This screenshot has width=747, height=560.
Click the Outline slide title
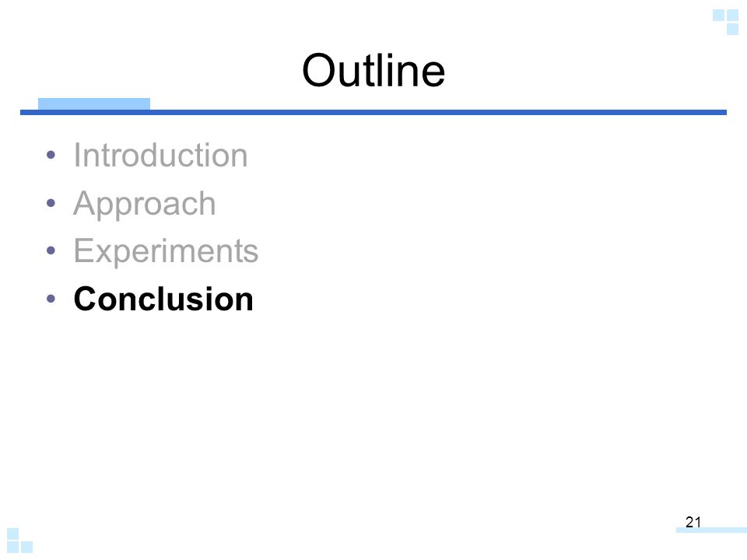click(373, 71)
